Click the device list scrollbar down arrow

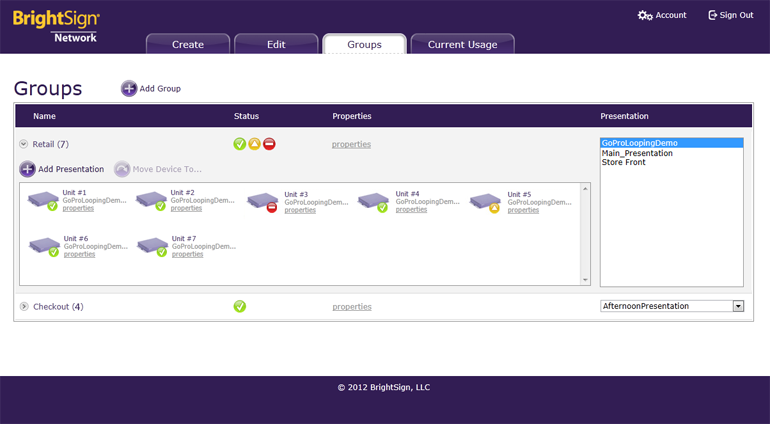tap(585, 280)
